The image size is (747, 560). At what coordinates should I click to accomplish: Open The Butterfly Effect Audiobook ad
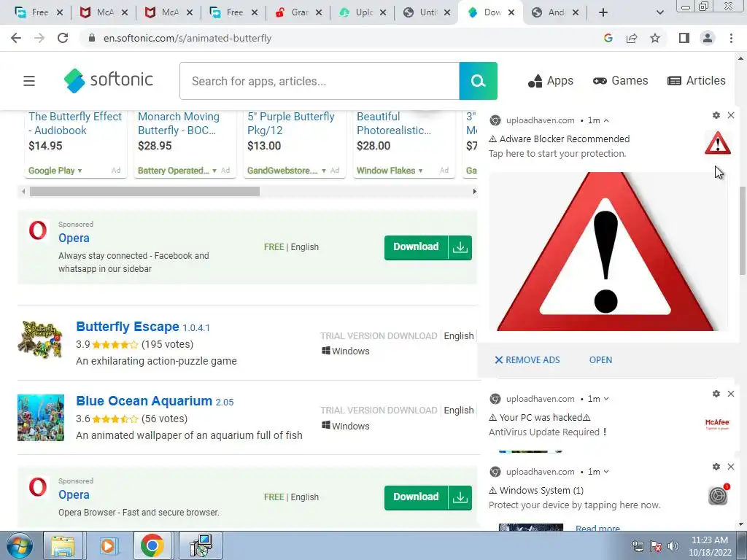click(x=75, y=123)
